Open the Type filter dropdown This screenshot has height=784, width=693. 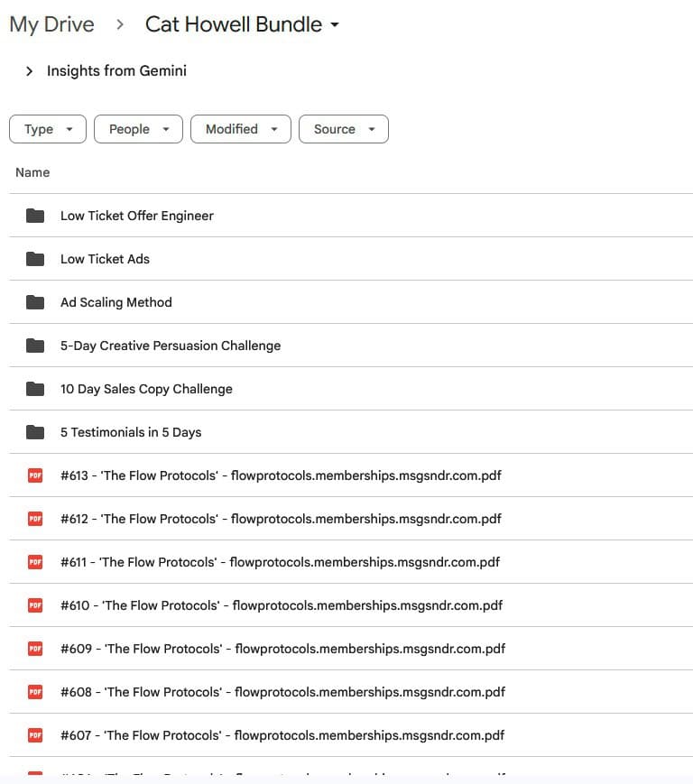[x=48, y=129]
